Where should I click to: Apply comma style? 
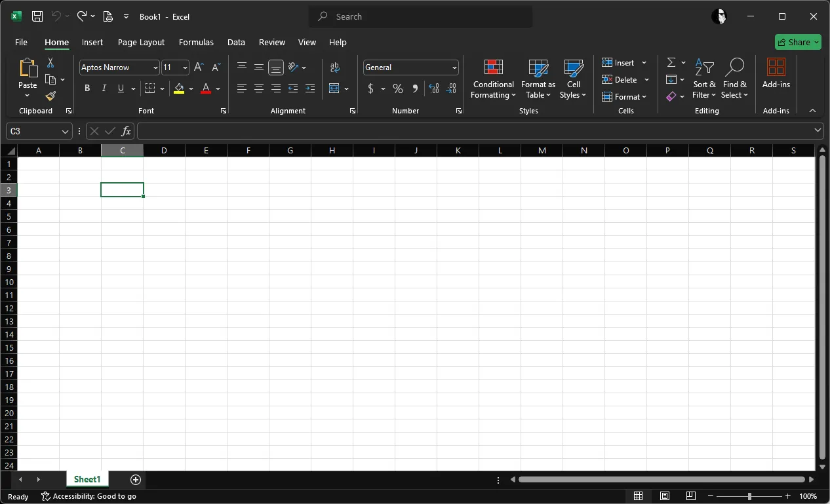pos(415,88)
